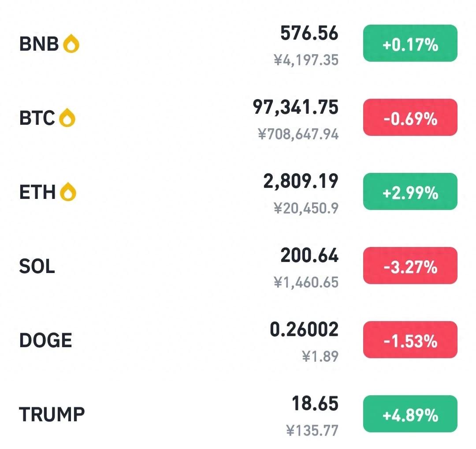This screenshot has height=449, width=476.
Task: Tap the hot flame icon beside BTC
Action: [67, 118]
